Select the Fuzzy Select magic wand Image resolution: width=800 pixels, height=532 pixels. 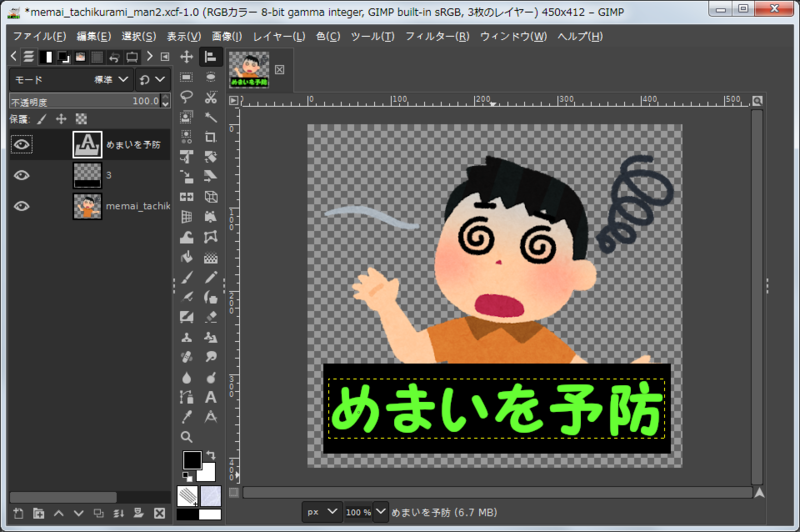211,117
